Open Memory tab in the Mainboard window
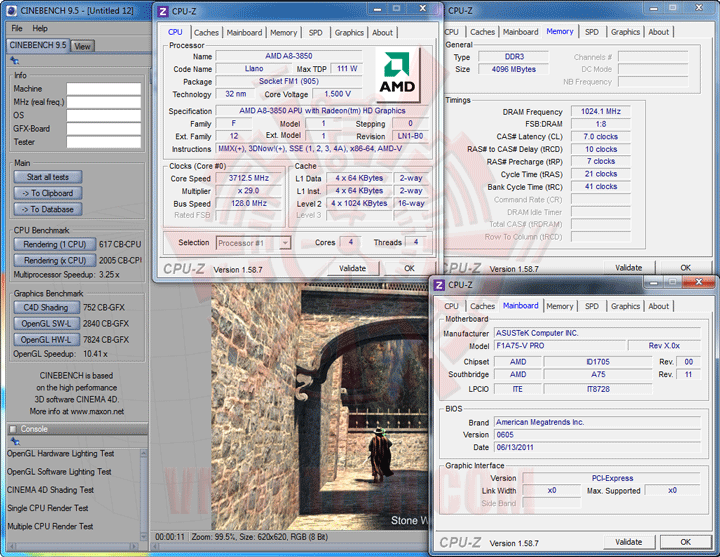720x557 pixels. click(560, 306)
